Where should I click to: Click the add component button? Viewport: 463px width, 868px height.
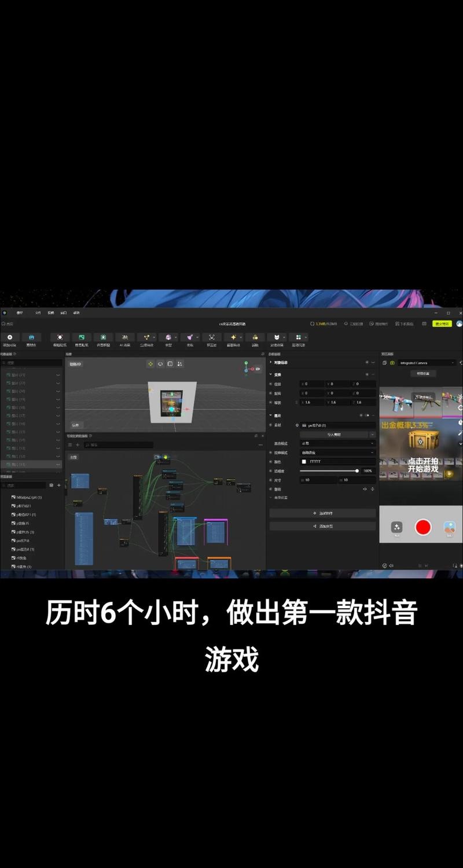[x=322, y=513]
